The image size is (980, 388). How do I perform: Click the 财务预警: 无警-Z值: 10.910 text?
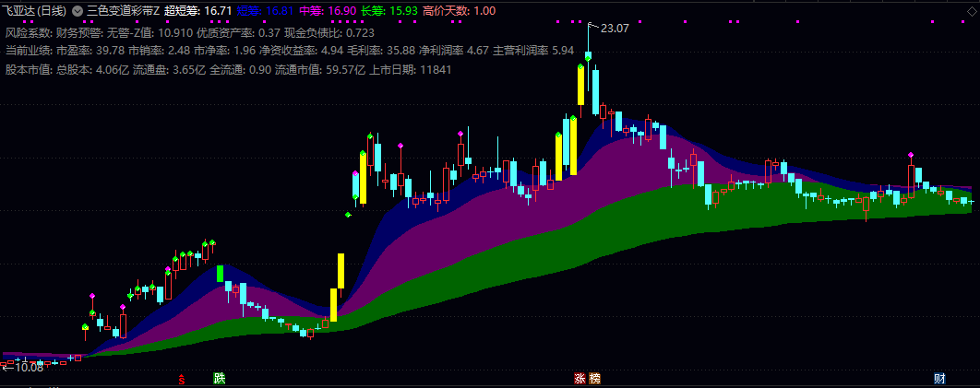(x=125, y=32)
